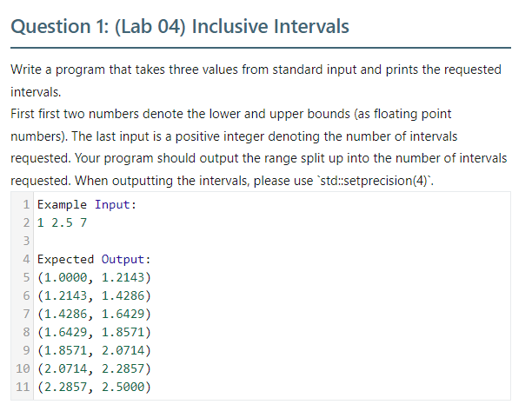Image resolution: width=532 pixels, height=411 pixels.
Task: Click the word 'Output:' in code block
Action: 126,260
